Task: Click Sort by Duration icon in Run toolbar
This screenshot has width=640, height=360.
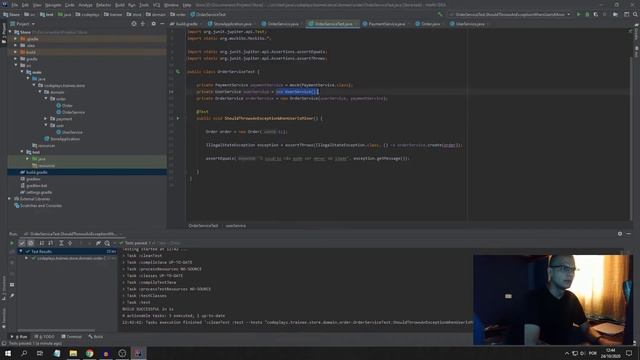Action: [x=51, y=243]
